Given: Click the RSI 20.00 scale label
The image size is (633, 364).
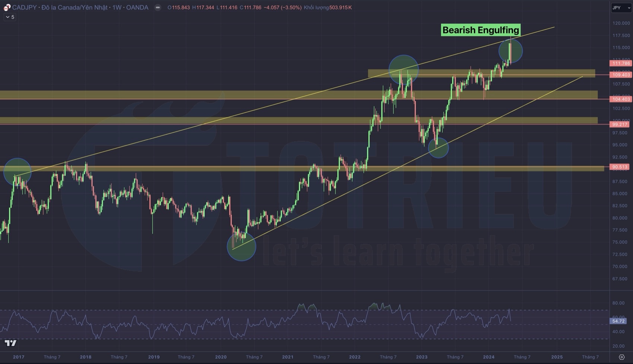Looking at the screenshot, I should pos(618,346).
